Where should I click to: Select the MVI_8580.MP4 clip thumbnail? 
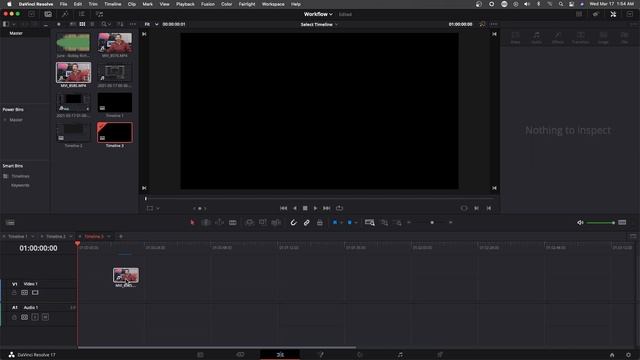(x=73, y=73)
